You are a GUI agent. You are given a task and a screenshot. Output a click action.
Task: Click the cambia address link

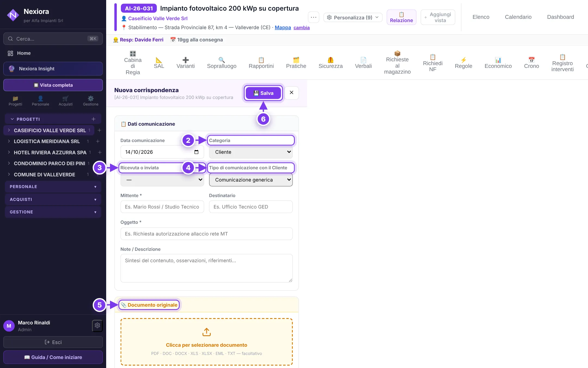click(x=302, y=28)
